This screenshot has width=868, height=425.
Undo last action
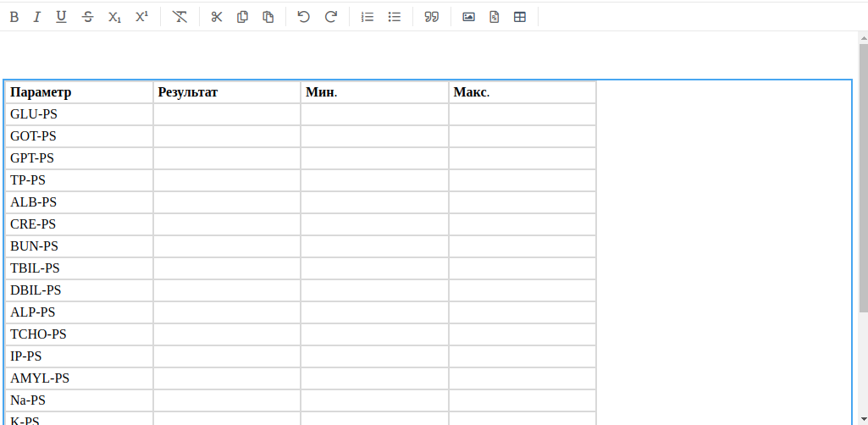(303, 17)
